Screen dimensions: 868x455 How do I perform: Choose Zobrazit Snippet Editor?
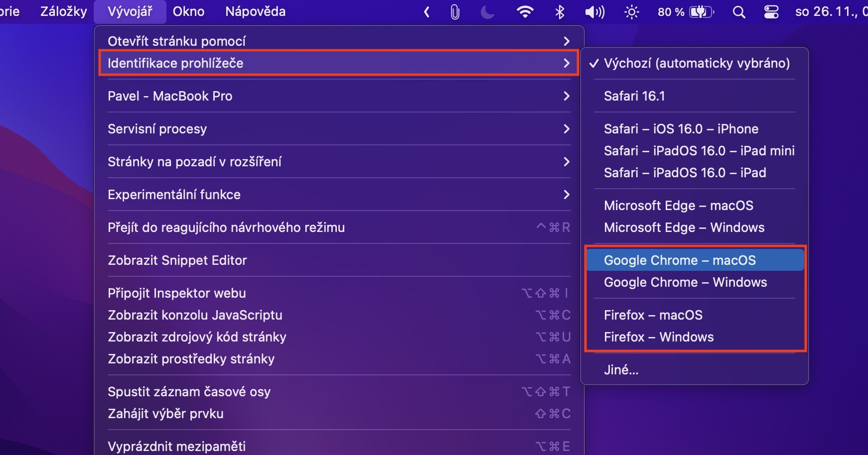pyautogui.click(x=339, y=260)
